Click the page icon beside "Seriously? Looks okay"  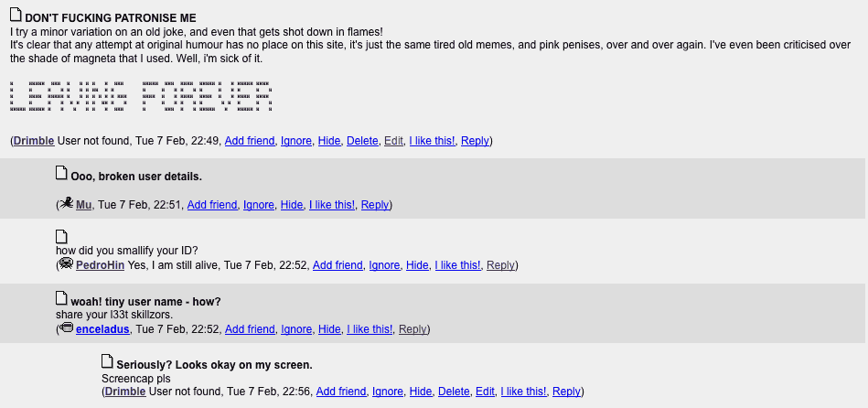tap(107, 361)
